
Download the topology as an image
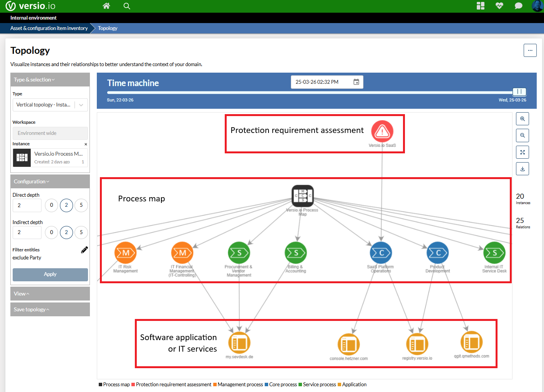522,168
